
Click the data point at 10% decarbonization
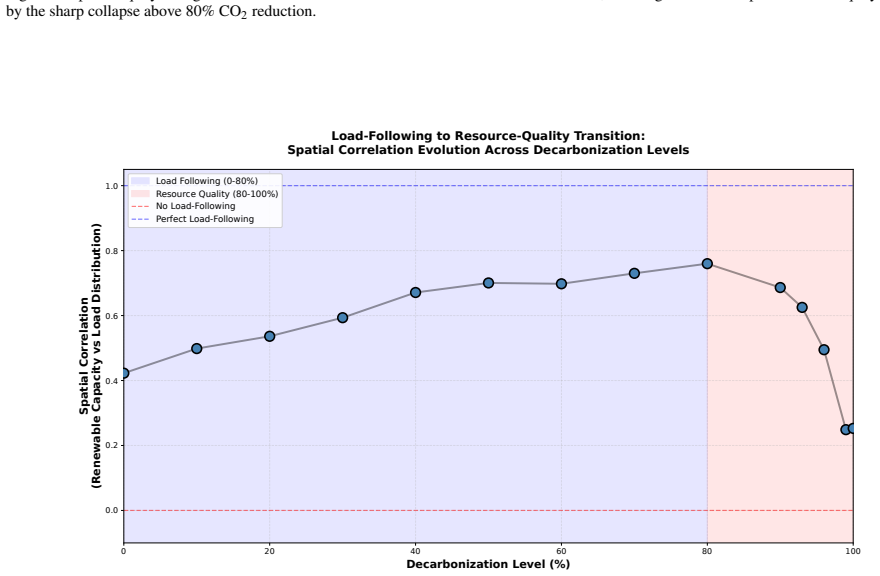coord(196,349)
